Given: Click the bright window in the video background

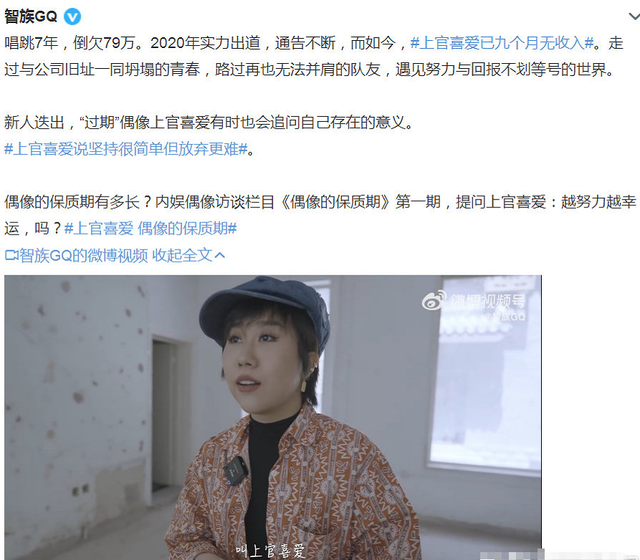Looking at the screenshot, I should 484,371.
